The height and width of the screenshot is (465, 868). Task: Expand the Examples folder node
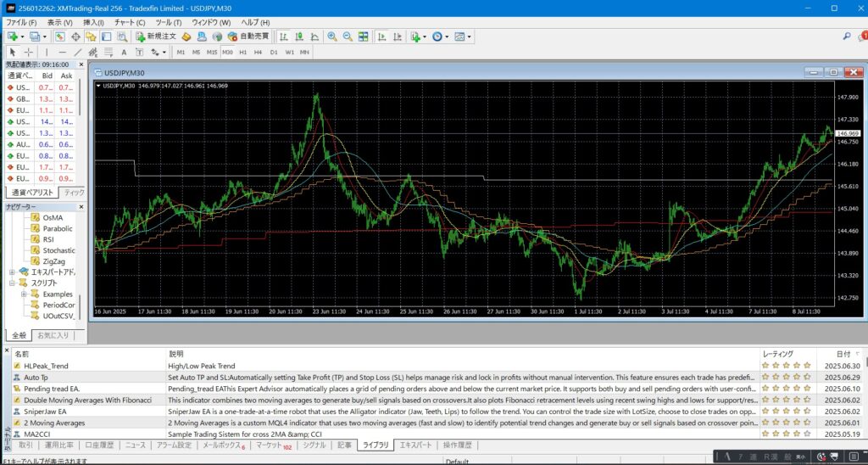point(24,294)
